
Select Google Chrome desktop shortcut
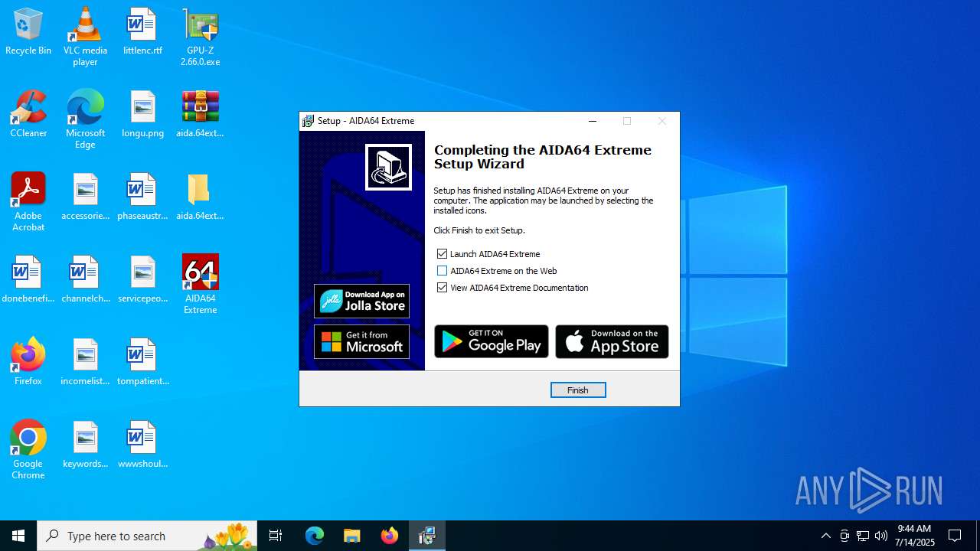(x=28, y=450)
